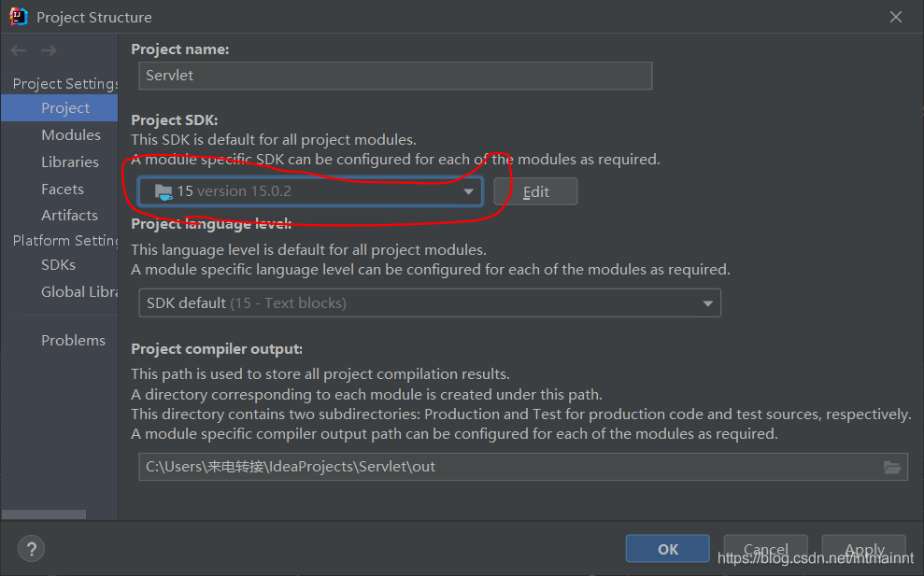Click the sidebar horizontal scrollbar
Image resolution: width=924 pixels, height=576 pixels.
click(x=44, y=514)
